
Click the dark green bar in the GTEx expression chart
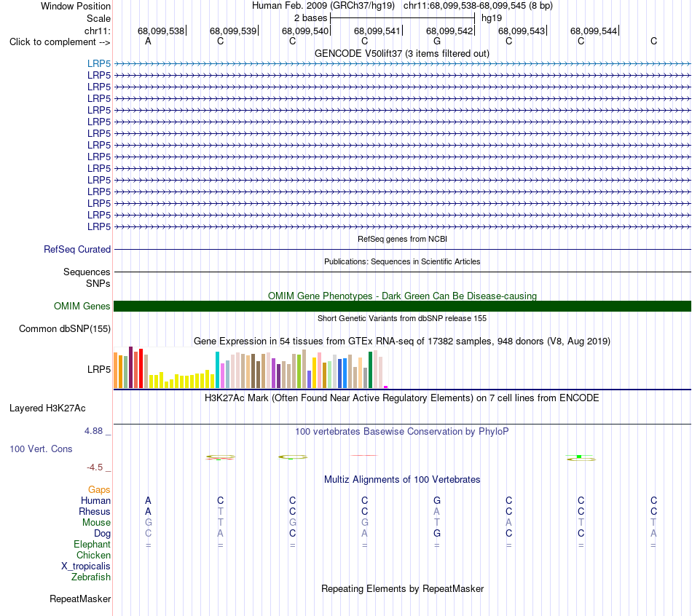coord(370,370)
